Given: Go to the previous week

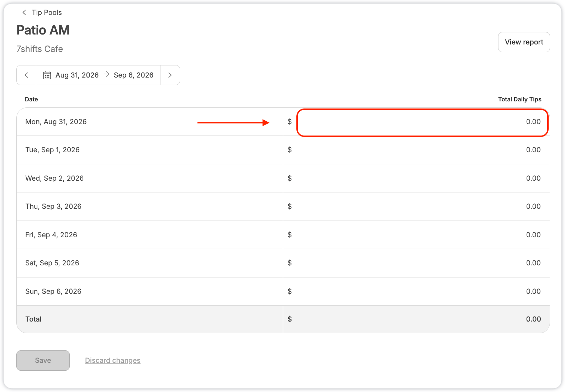Looking at the screenshot, I should (26, 75).
